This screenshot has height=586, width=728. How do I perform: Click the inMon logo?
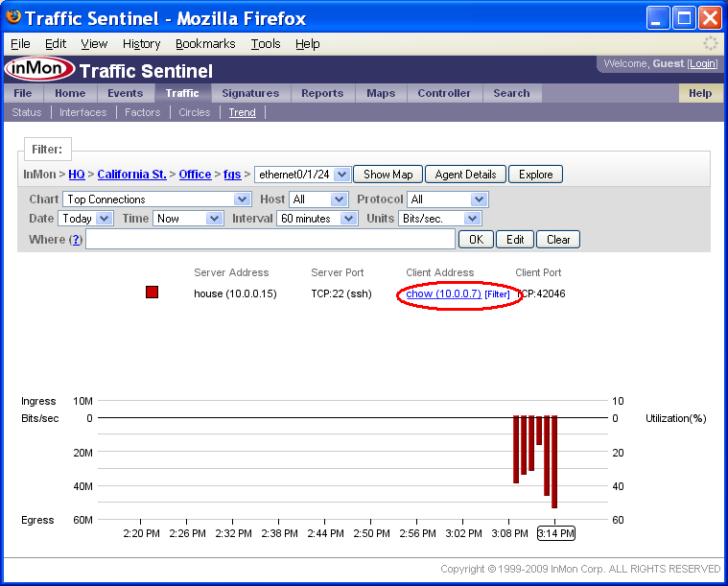click(x=39, y=69)
